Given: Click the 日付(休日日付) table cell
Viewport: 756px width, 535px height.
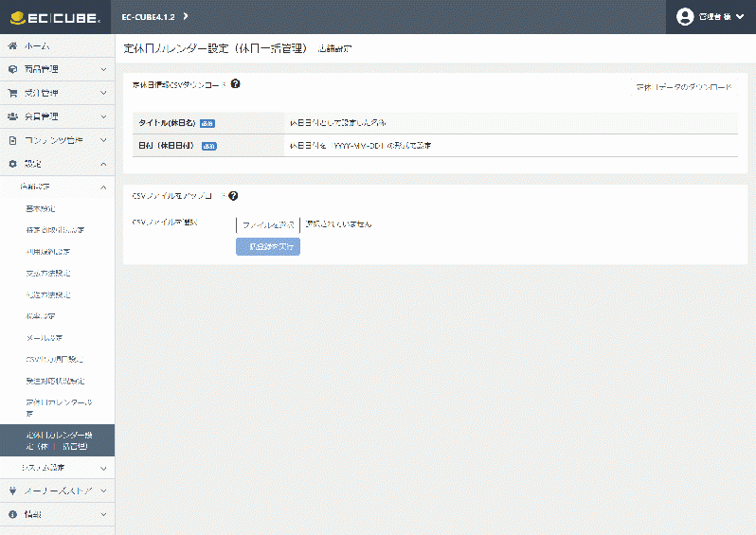Looking at the screenshot, I should [208, 146].
